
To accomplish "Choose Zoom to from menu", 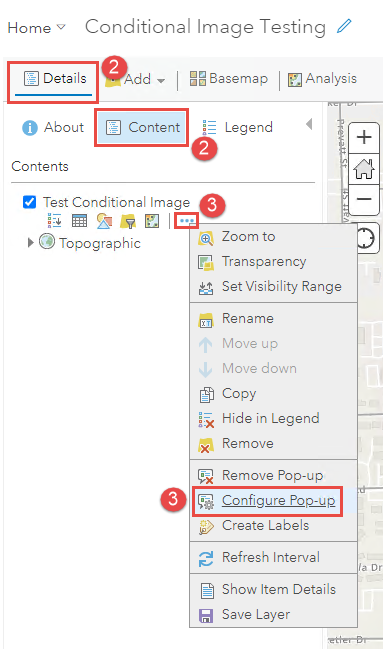I will (x=273, y=237).
